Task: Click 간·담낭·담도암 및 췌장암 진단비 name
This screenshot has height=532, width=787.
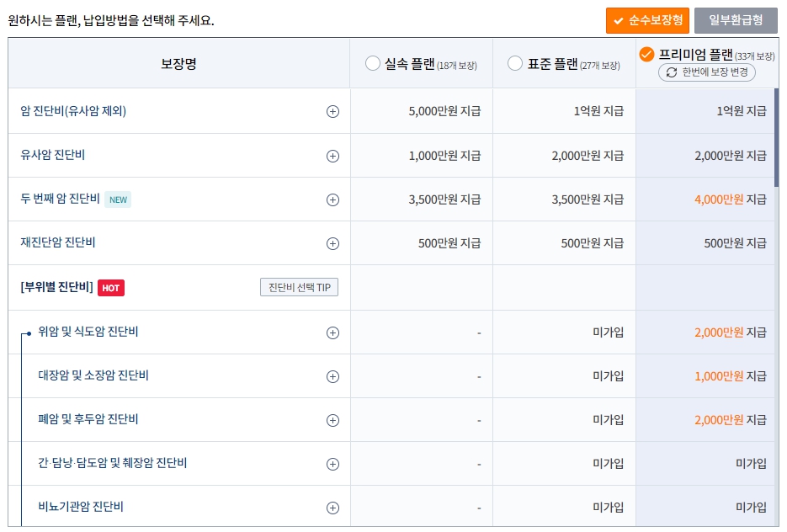Action: (113, 463)
